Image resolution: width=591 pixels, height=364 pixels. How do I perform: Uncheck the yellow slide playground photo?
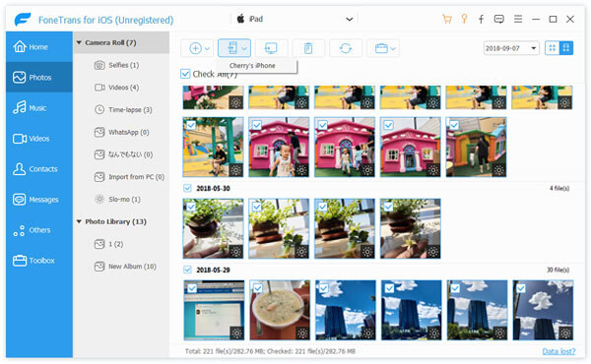click(191, 125)
